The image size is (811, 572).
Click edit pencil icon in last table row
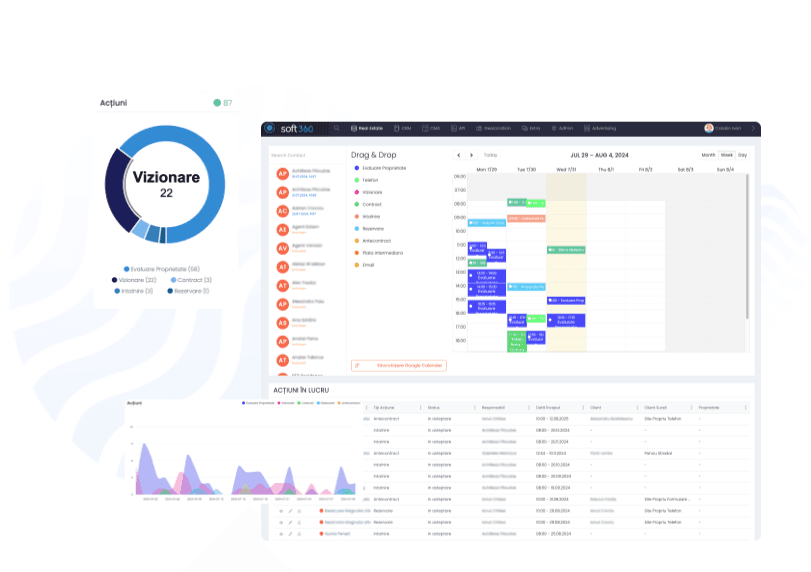(x=290, y=534)
